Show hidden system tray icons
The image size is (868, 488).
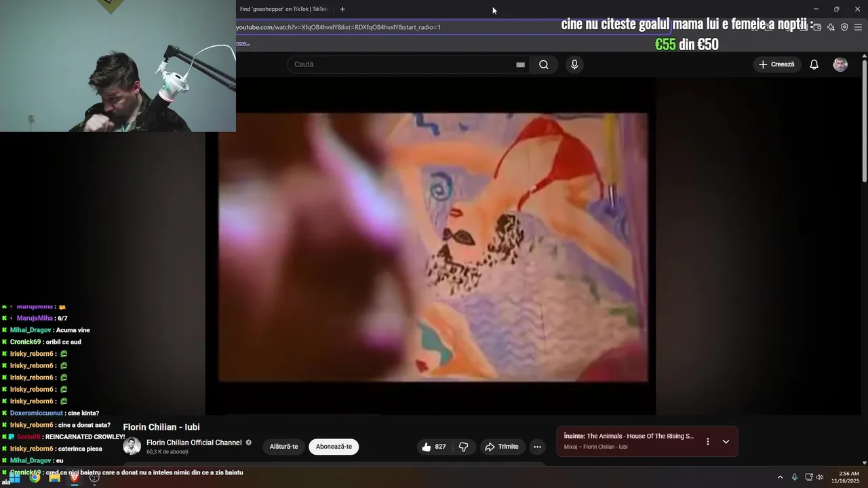tap(780, 477)
